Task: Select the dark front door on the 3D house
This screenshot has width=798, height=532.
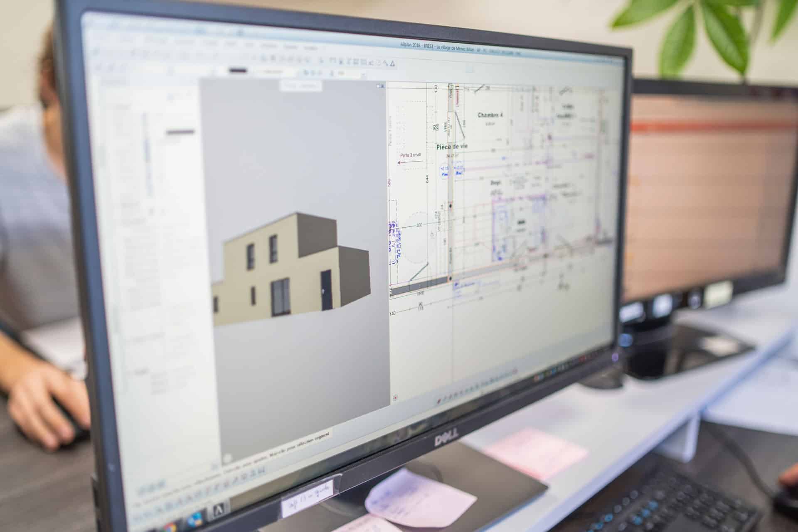Action: (326, 289)
